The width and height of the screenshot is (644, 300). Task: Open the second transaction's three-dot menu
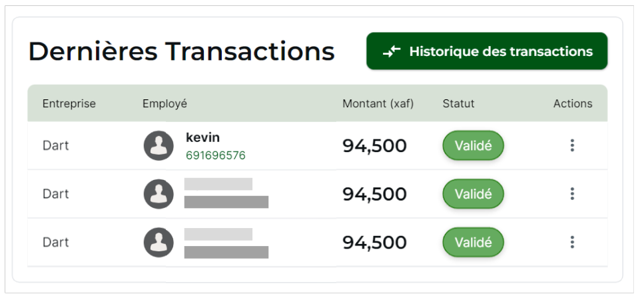pyautogui.click(x=572, y=194)
